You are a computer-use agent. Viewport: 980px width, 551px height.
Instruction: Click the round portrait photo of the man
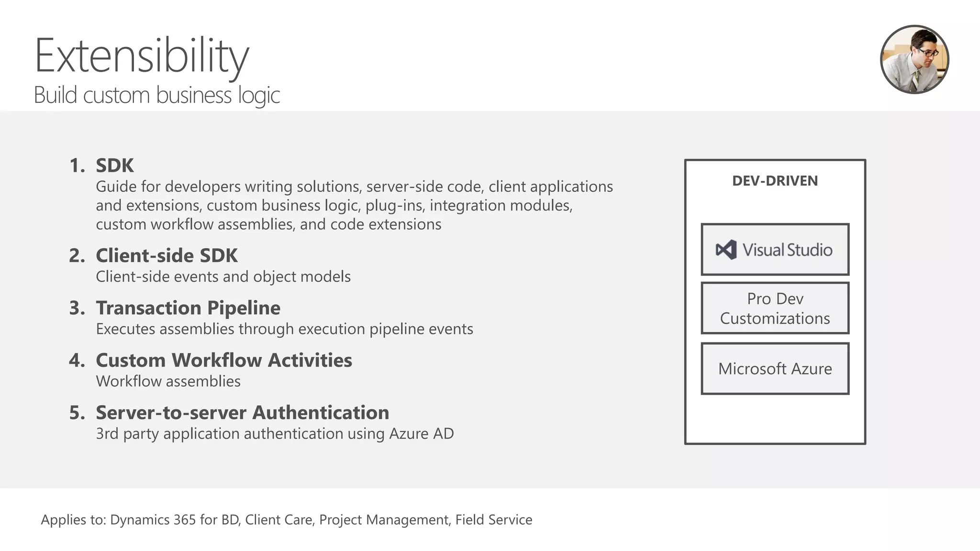tap(914, 59)
